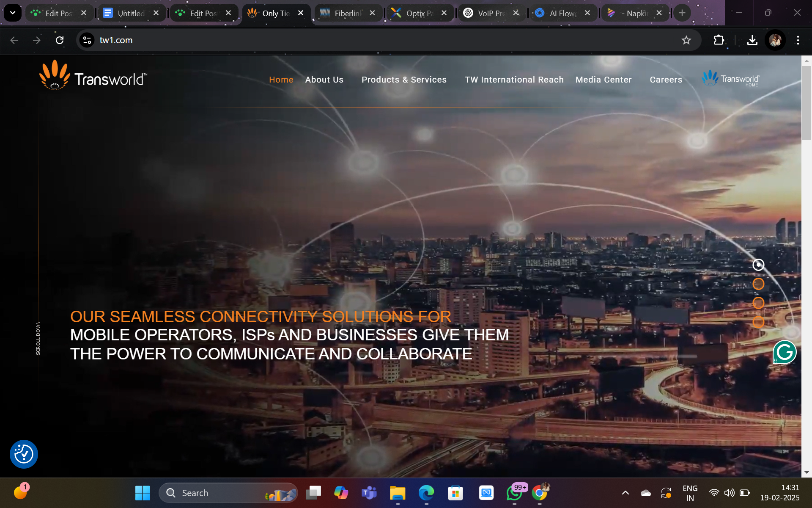Open the Products & Services menu

[404, 80]
